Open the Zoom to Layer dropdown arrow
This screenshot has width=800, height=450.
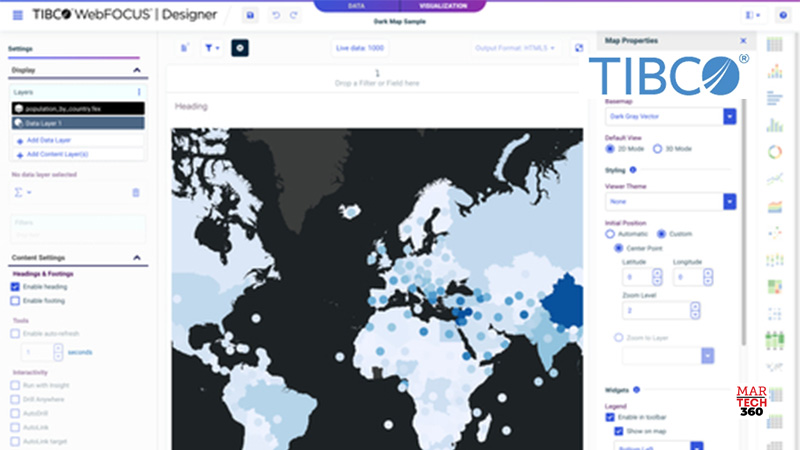pyautogui.click(x=707, y=356)
